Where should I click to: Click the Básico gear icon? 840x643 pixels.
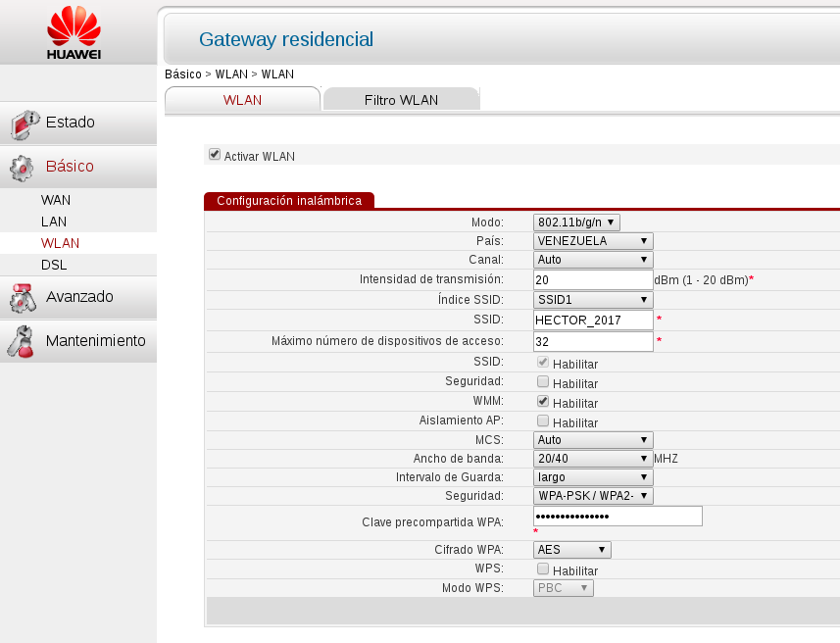point(23,167)
